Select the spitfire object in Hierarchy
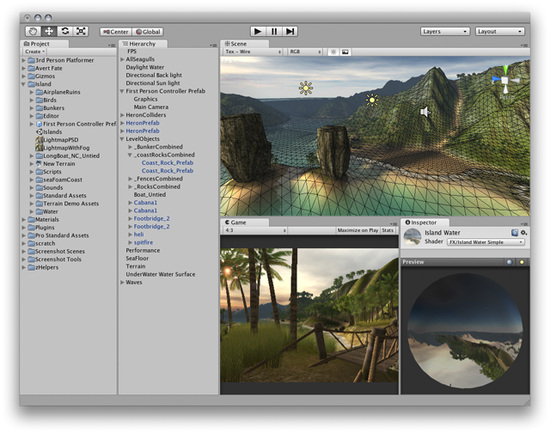This screenshot has height=433, width=550. (x=143, y=242)
